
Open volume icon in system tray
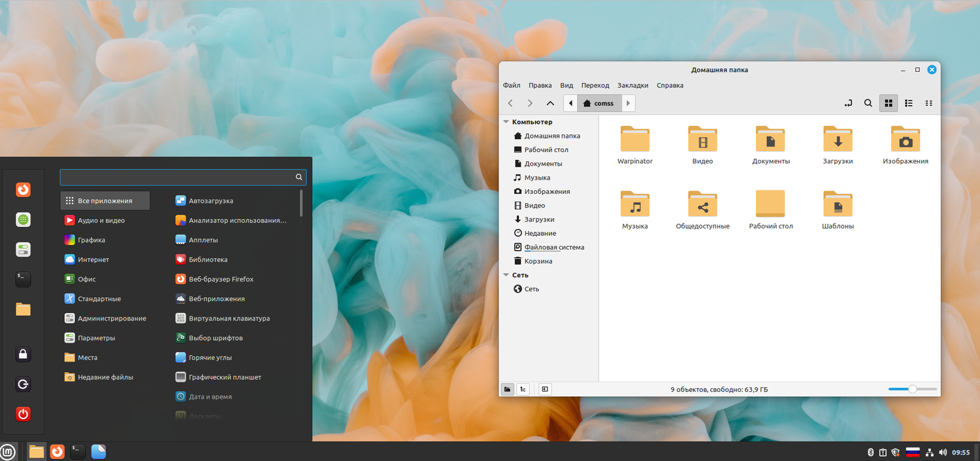pyautogui.click(x=942, y=452)
